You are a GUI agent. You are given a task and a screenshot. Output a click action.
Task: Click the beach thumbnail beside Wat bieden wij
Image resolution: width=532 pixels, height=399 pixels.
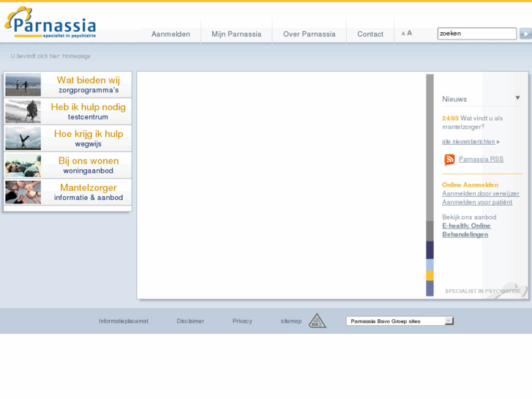pos(23,84)
